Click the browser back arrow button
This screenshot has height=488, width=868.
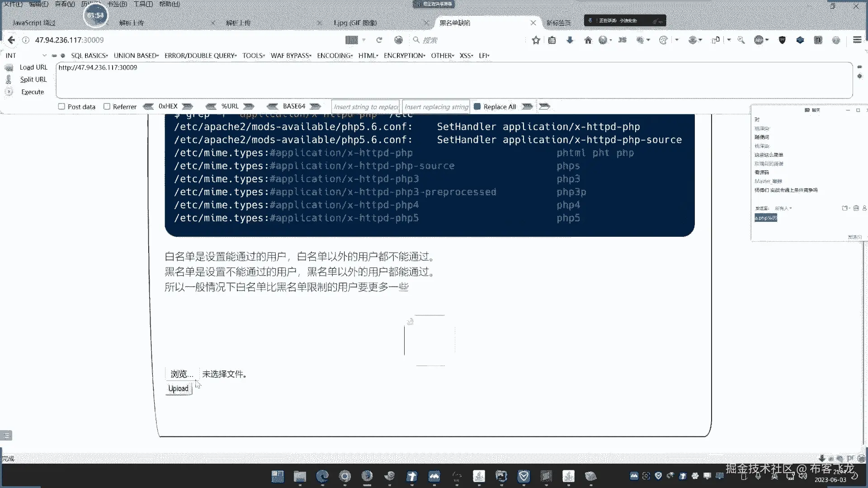(x=11, y=40)
